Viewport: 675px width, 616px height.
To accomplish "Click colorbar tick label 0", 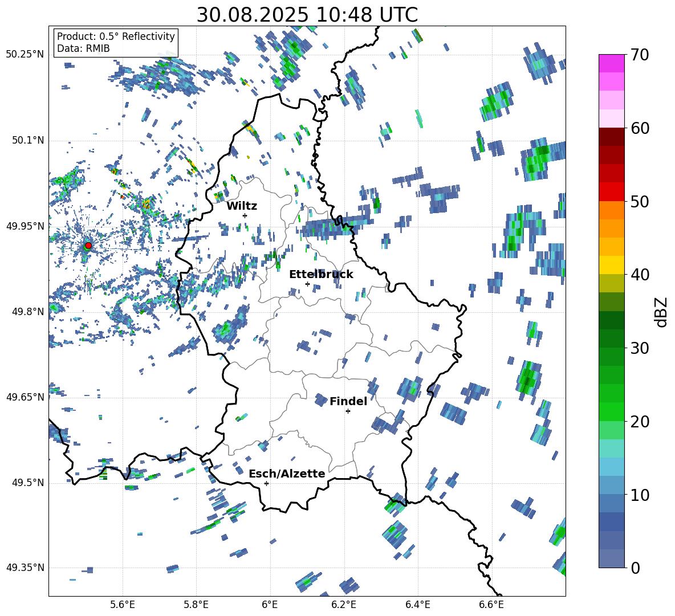I will click(x=635, y=568).
